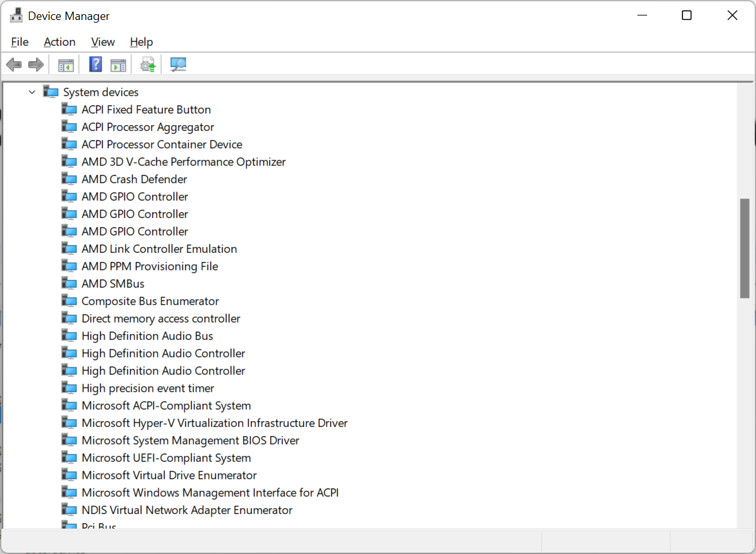Open the File menu

click(x=20, y=42)
